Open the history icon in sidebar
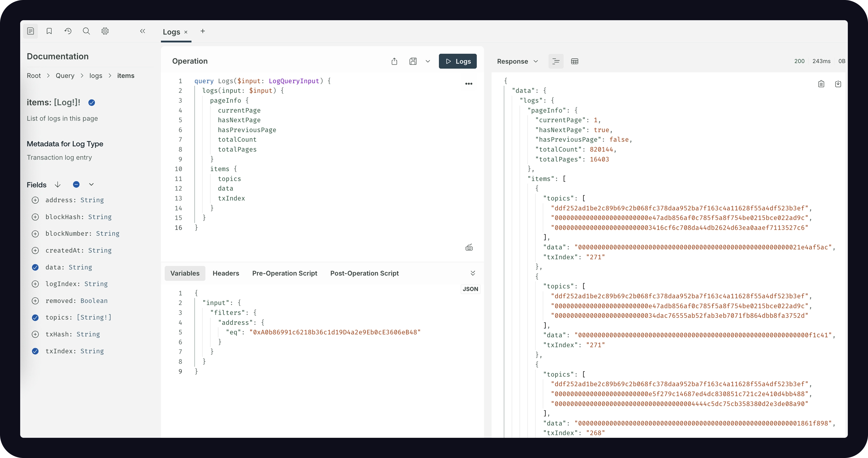The image size is (868, 458). (68, 31)
